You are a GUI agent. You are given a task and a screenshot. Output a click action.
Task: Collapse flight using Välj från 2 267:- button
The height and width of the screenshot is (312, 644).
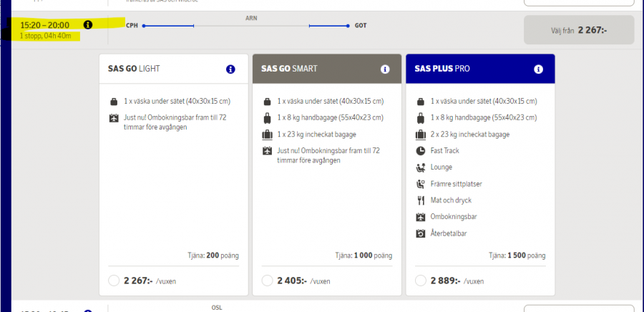click(579, 30)
